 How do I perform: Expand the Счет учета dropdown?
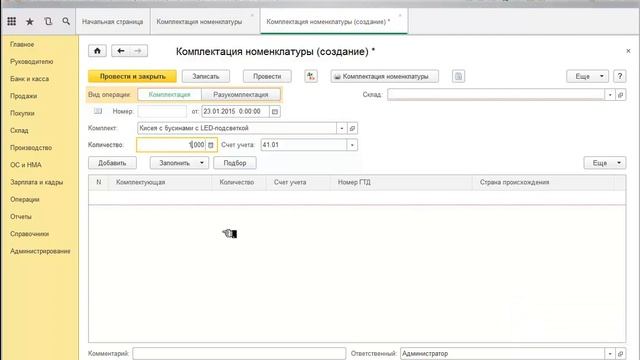(352, 145)
